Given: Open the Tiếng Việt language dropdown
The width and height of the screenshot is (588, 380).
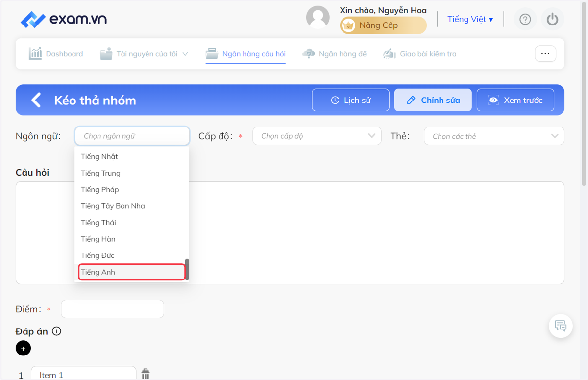Looking at the screenshot, I should pyautogui.click(x=470, y=19).
